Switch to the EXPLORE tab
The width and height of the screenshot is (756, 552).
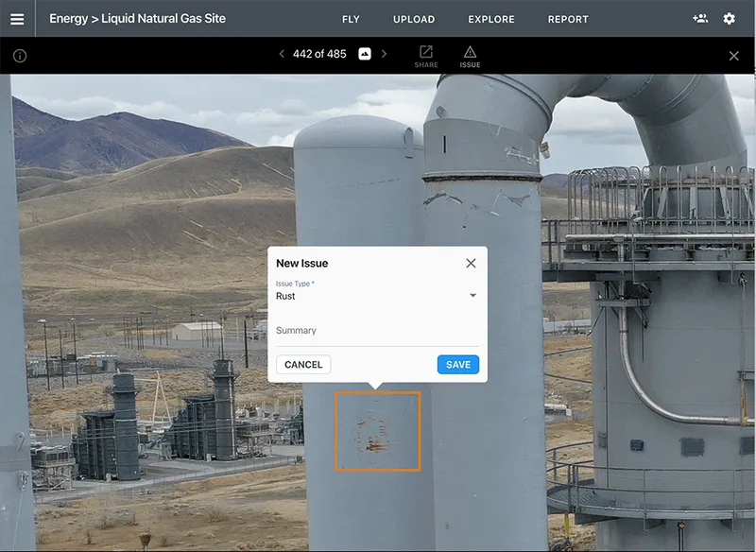[x=490, y=19]
